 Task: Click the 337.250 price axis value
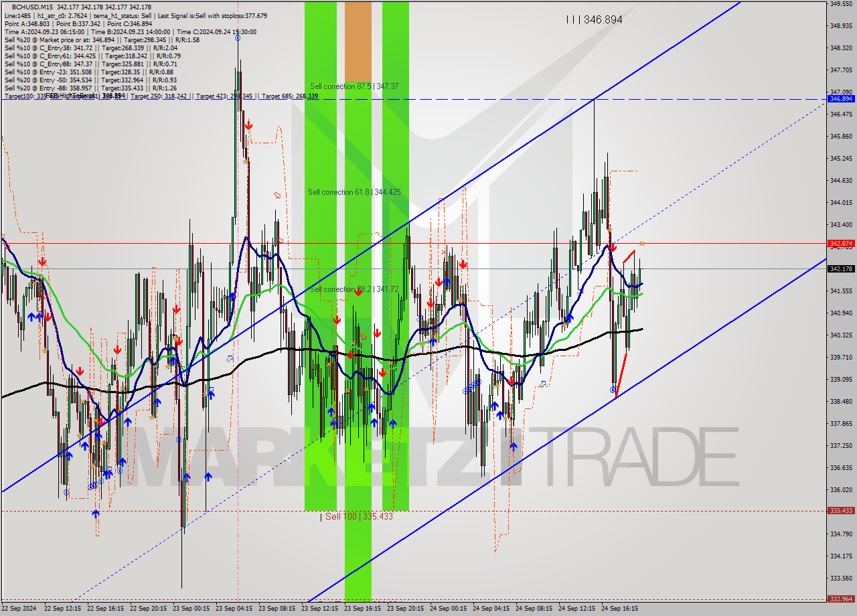point(841,445)
